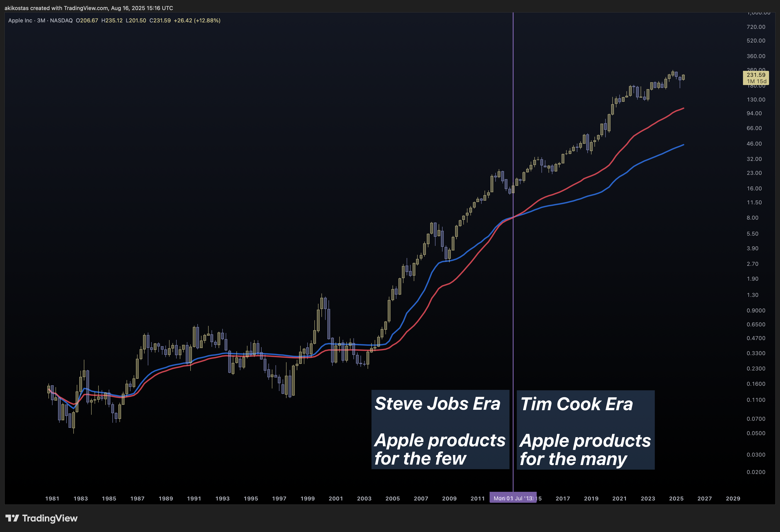Click the 720.00 price axis label
780x532 pixels.
coord(756,27)
